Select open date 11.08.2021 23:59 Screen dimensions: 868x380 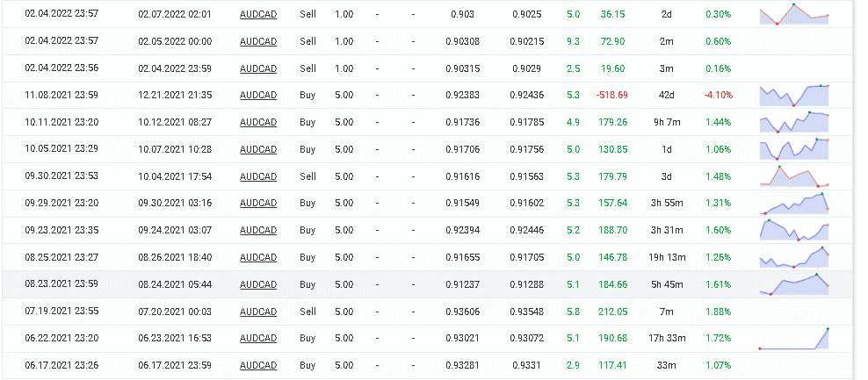(62, 95)
